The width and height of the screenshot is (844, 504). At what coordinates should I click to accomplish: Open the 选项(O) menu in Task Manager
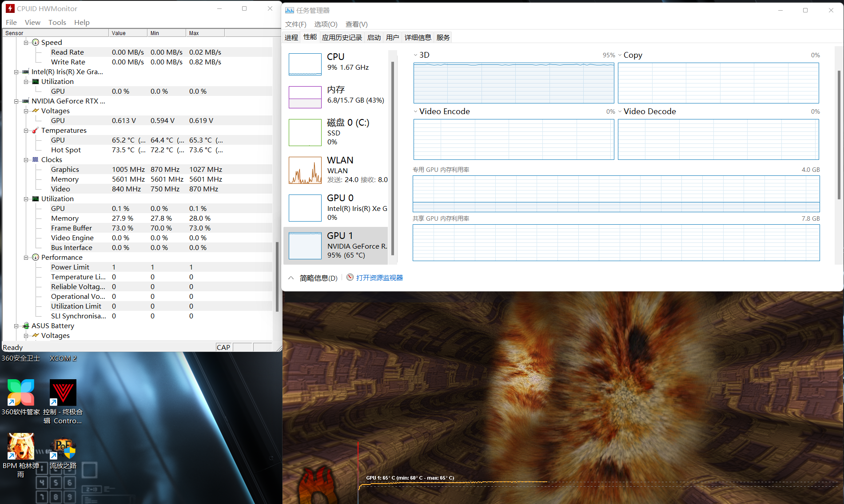coord(326,24)
